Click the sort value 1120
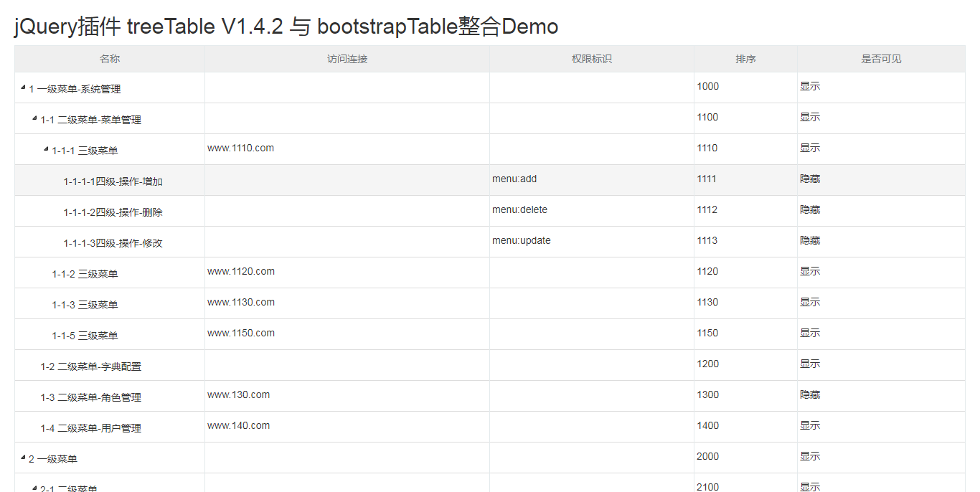The image size is (980, 492). (707, 271)
